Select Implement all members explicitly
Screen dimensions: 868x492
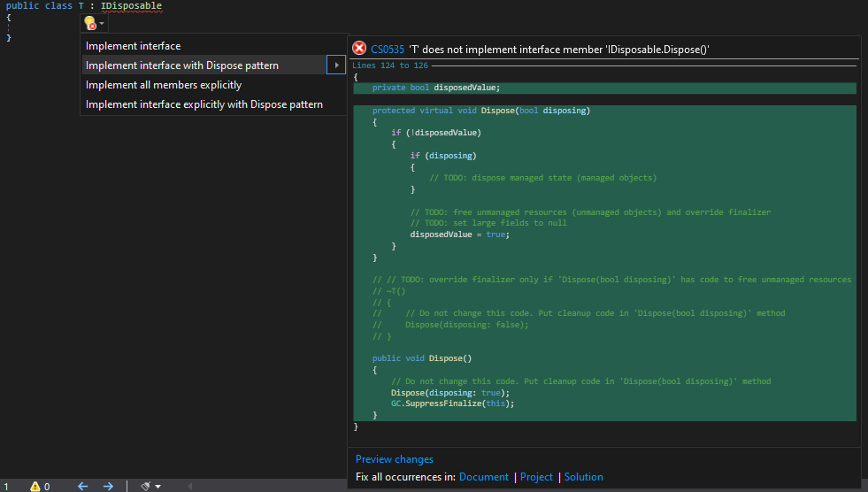tap(164, 85)
